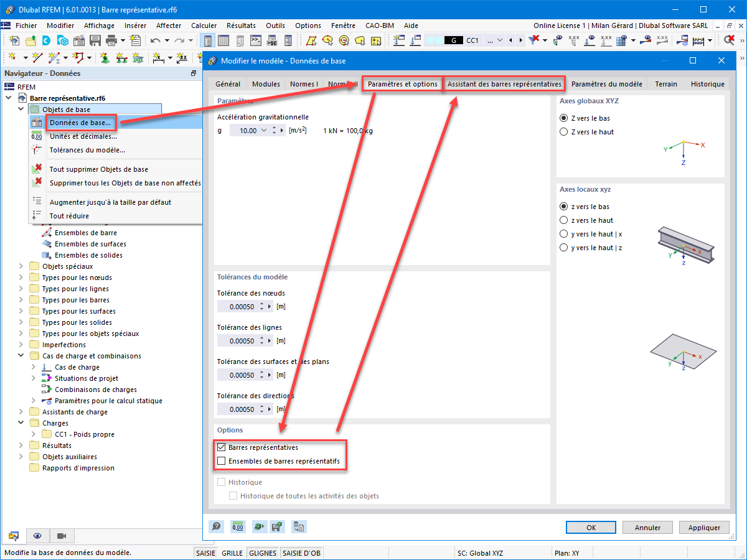The image size is (747, 560).
Task: Open the Navigator Data tab icon
Action: pos(14,536)
